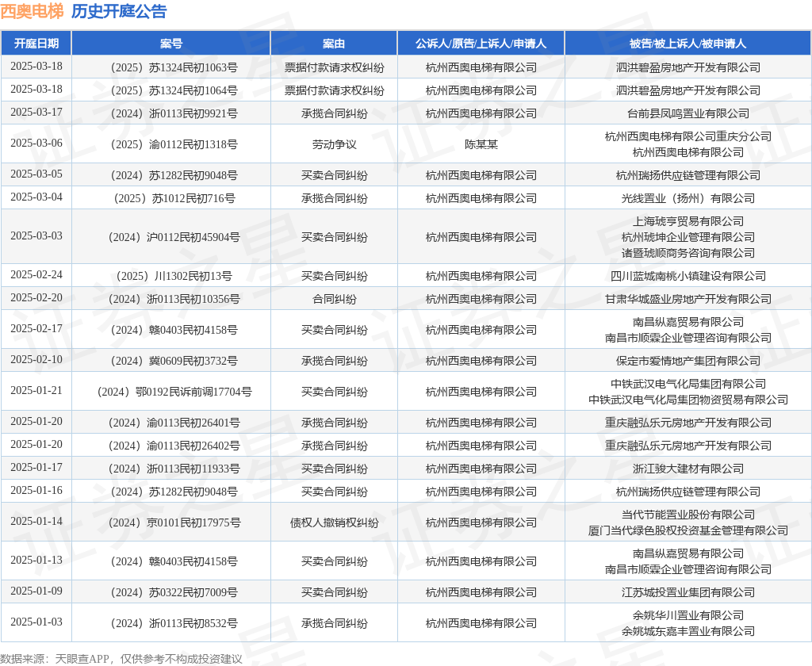The image size is (812, 666).
Task: Click date cell 2025-03-17
Action: pyautogui.click(x=36, y=112)
